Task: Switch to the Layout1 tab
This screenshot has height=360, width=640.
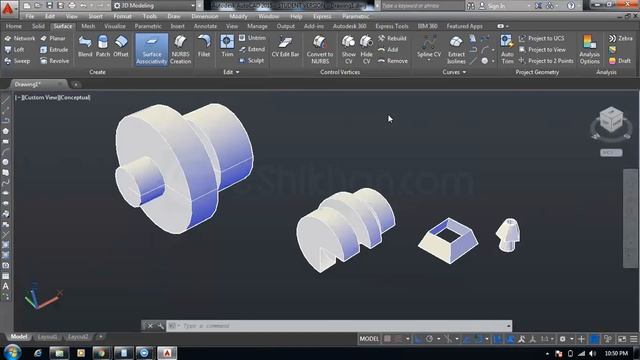Action: click(47, 337)
